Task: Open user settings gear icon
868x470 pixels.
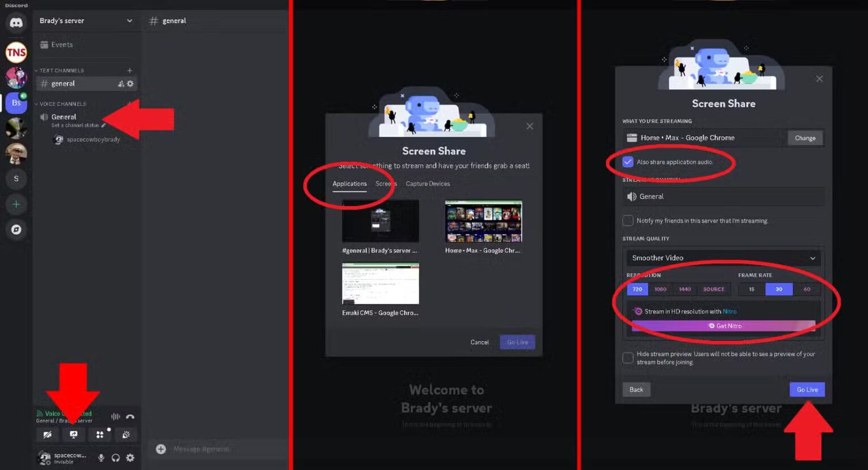Action: tap(131, 458)
